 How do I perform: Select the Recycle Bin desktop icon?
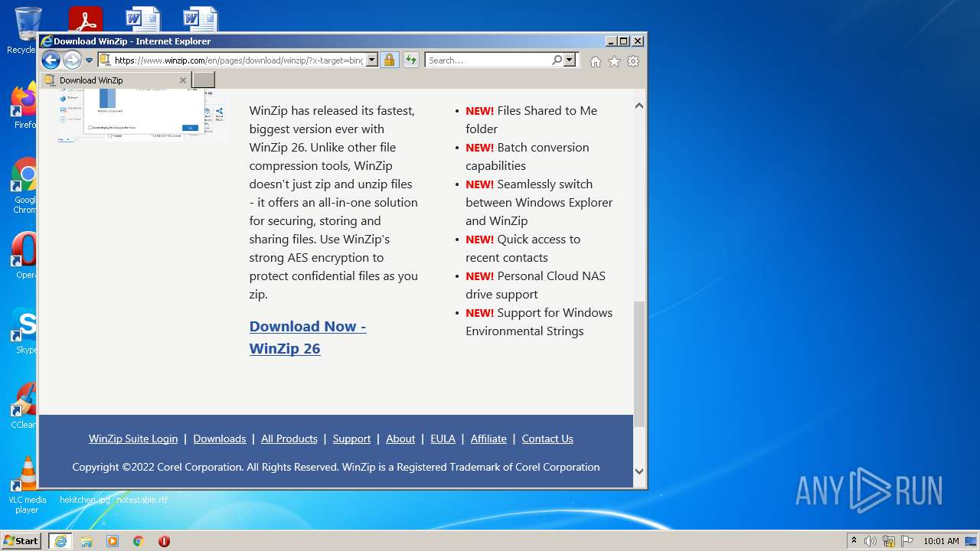(26, 31)
